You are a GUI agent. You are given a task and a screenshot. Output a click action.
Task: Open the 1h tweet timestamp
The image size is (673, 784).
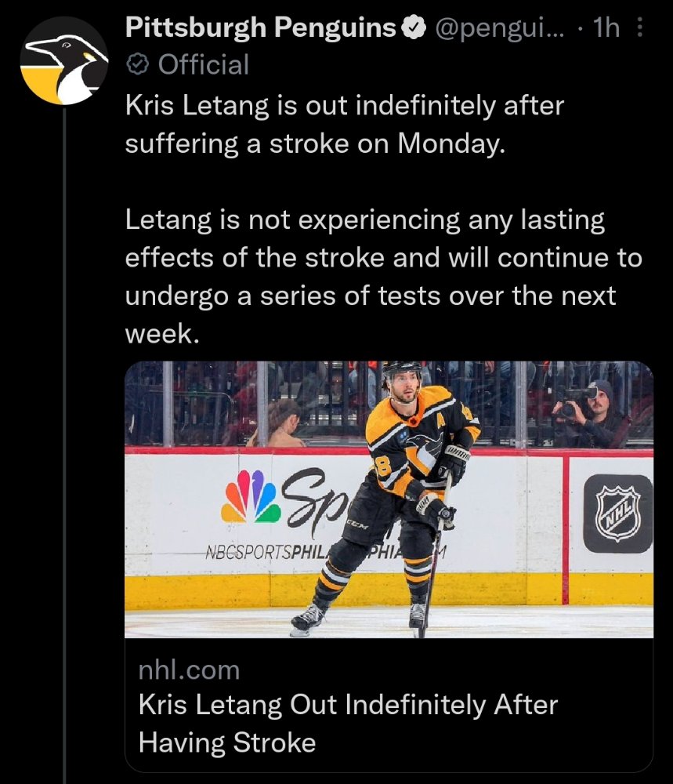[605, 28]
